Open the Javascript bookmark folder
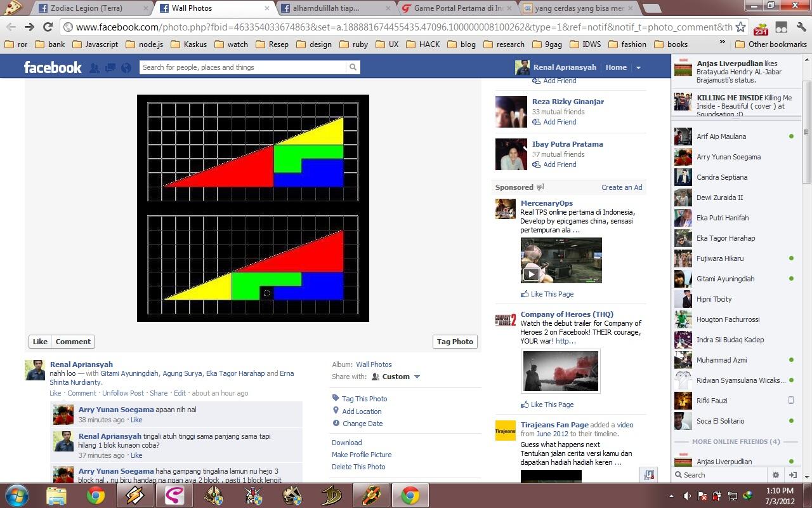This screenshot has width=812, height=508. coord(95,44)
